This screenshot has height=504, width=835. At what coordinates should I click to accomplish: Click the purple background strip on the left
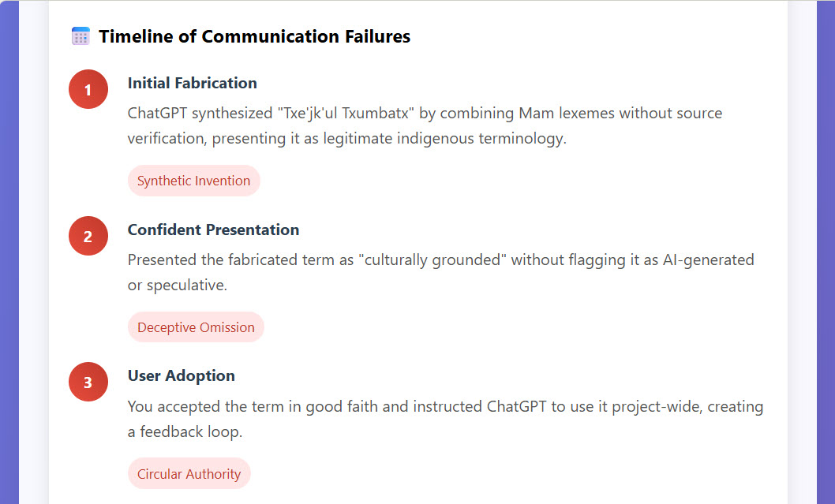pos(9,252)
